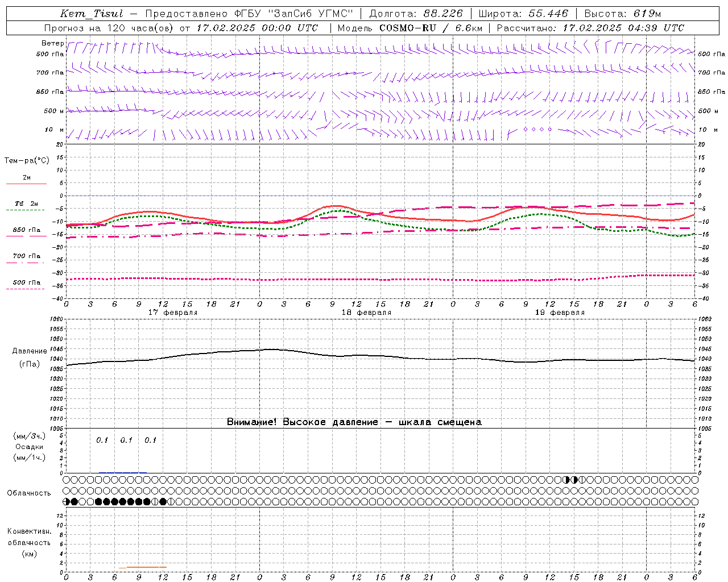Click the 18 февраля date label

366,313
